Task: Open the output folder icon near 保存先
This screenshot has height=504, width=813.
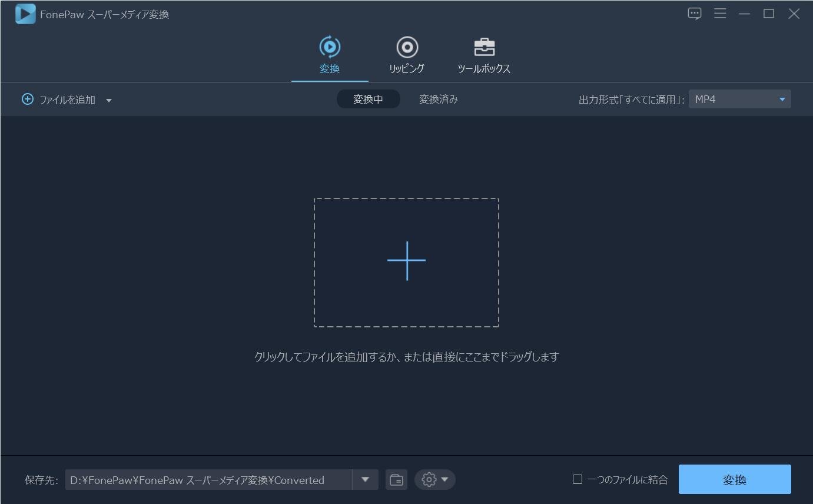Action: pyautogui.click(x=396, y=479)
